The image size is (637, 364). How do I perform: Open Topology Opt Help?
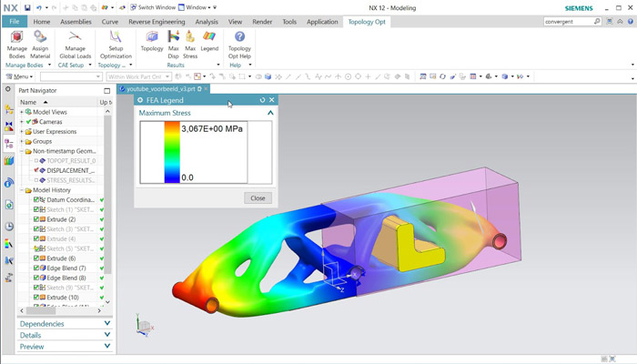pos(239,45)
